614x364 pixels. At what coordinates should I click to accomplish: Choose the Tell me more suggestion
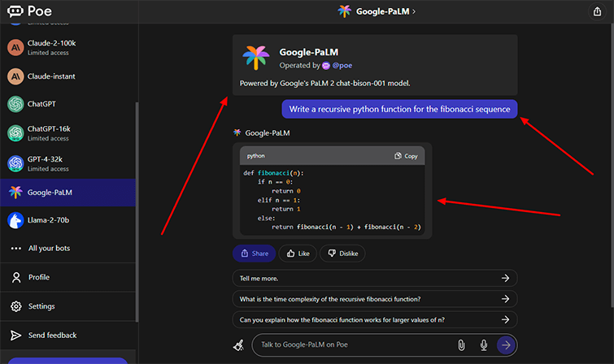pyautogui.click(x=375, y=279)
